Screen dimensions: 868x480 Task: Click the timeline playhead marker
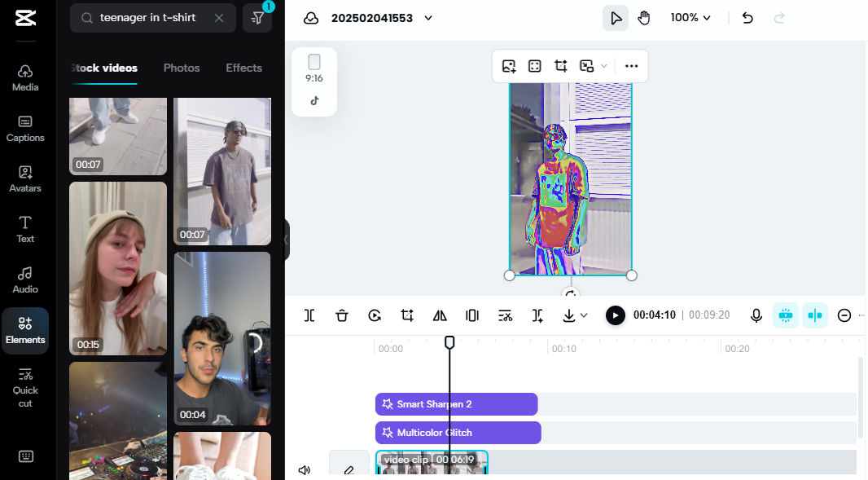coord(449,342)
